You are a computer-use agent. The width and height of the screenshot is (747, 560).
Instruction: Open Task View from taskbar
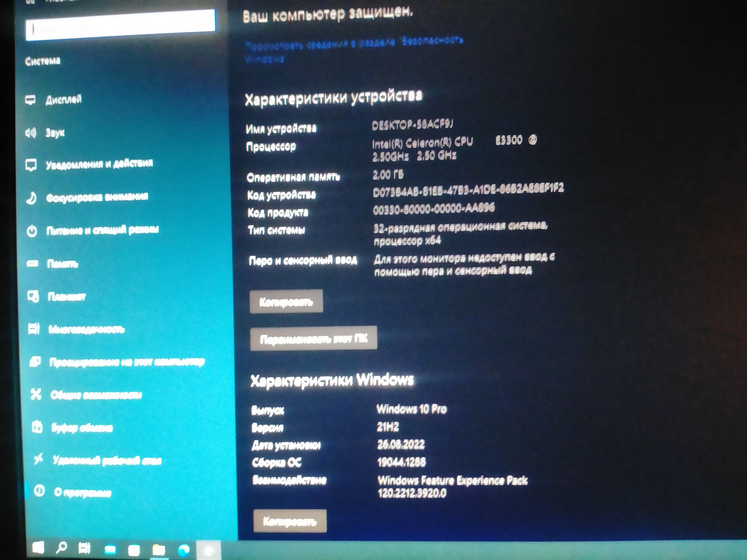pos(85,548)
